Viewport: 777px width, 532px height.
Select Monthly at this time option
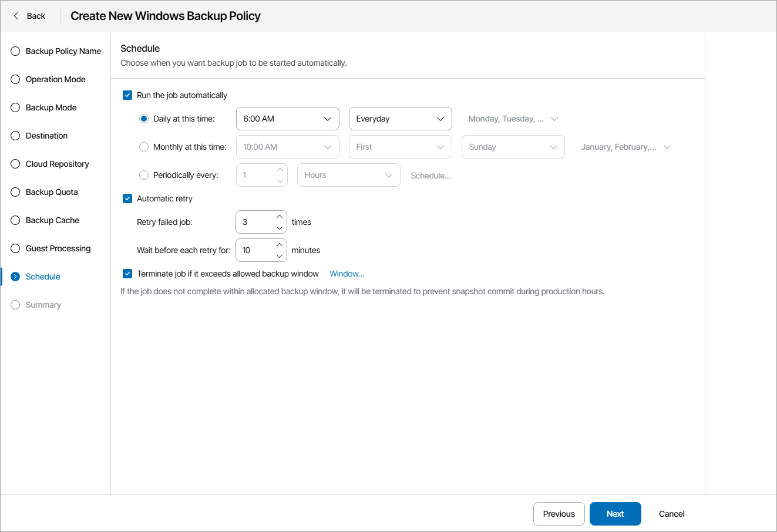pyautogui.click(x=144, y=147)
